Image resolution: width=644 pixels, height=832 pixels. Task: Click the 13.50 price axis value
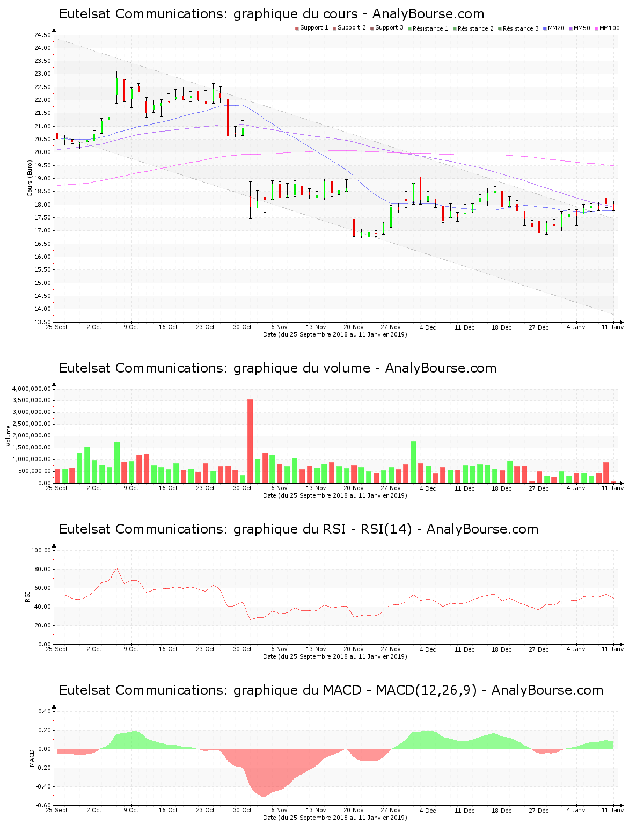(42, 323)
